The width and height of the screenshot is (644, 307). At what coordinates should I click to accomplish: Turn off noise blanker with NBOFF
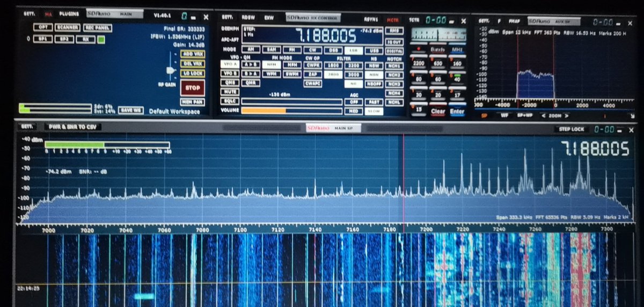[x=374, y=84]
